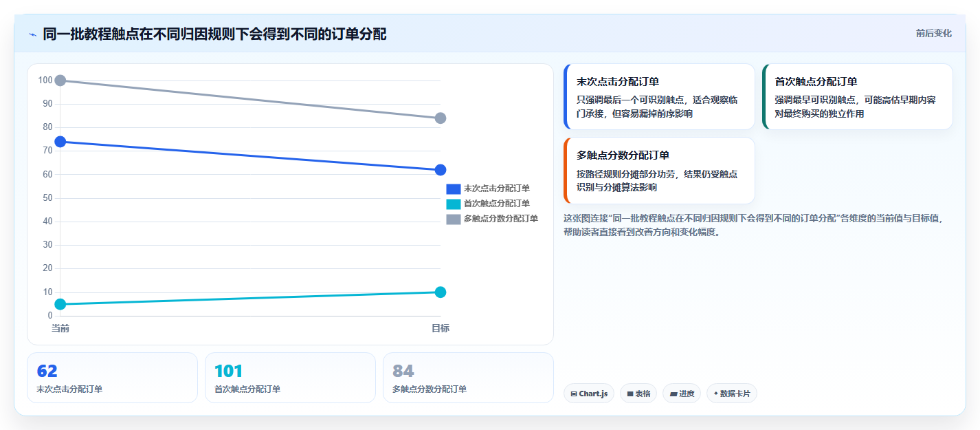Select the 首次触点分配订单 description card
980x430 pixels.
pos(858,97)
